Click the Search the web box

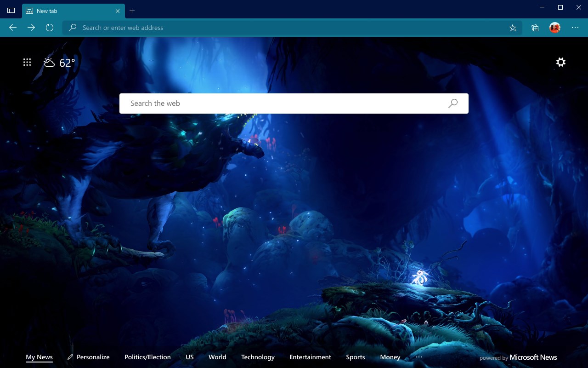point(294,103)
